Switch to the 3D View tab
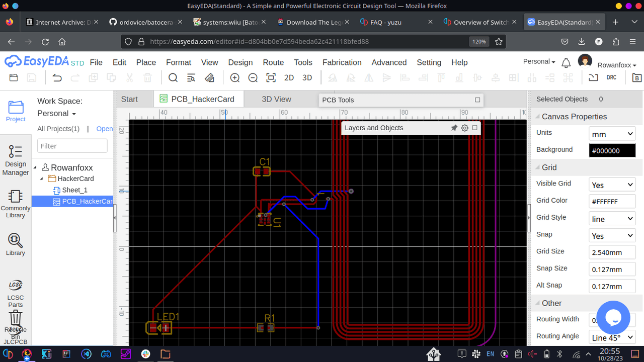 pos(276,99)
